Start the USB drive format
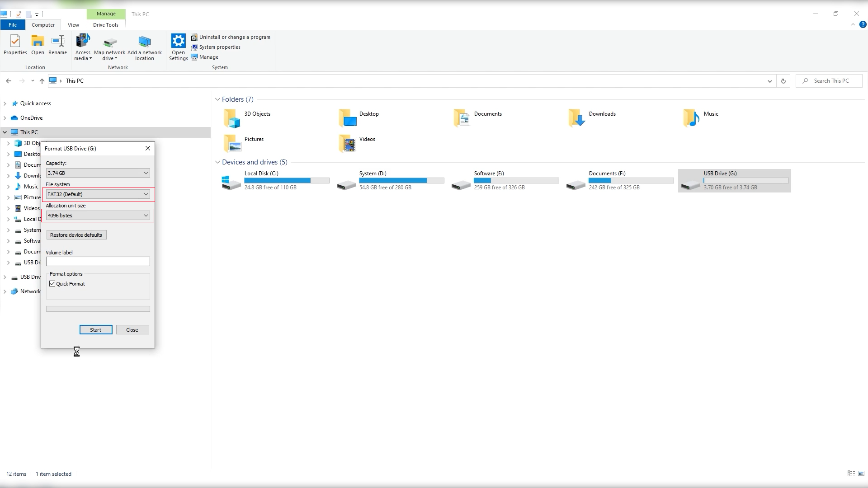Screen dimensions: 868x488 click(x=96, y=330)
